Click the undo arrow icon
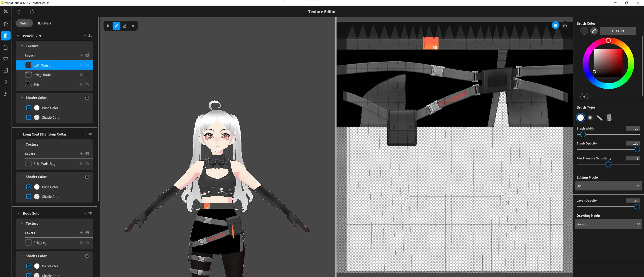 pos(18,11)
